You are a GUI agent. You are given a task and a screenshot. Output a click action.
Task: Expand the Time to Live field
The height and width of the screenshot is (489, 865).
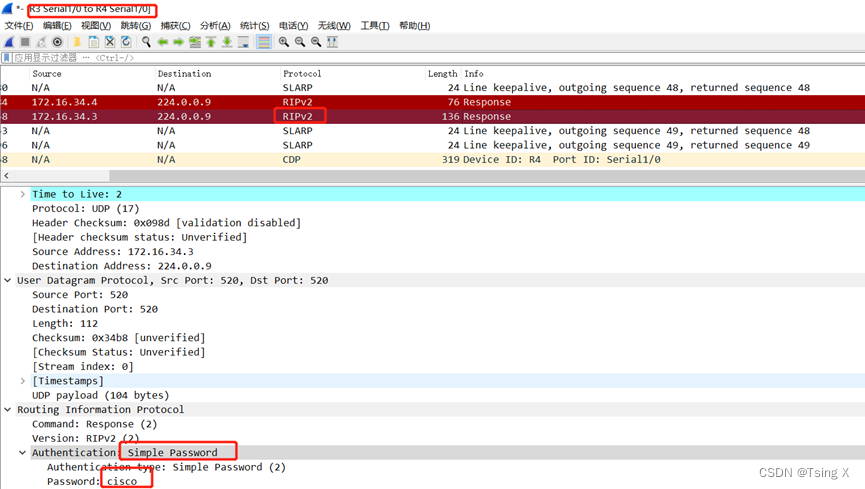[23, 194]
